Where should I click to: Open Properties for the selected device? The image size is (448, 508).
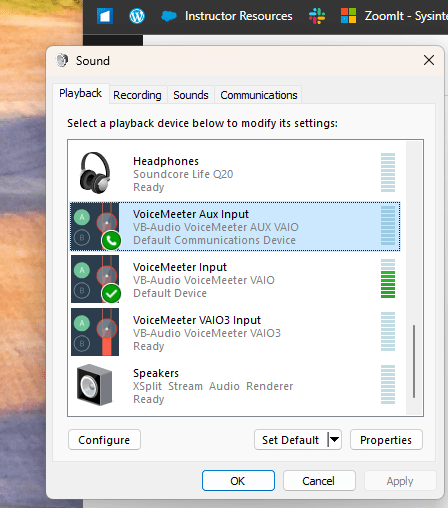386,440
